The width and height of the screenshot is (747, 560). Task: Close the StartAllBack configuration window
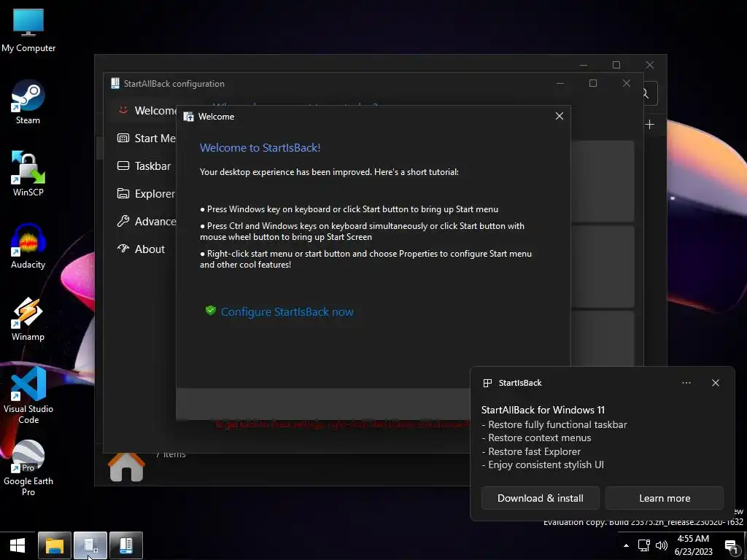[x=627, y=83]
